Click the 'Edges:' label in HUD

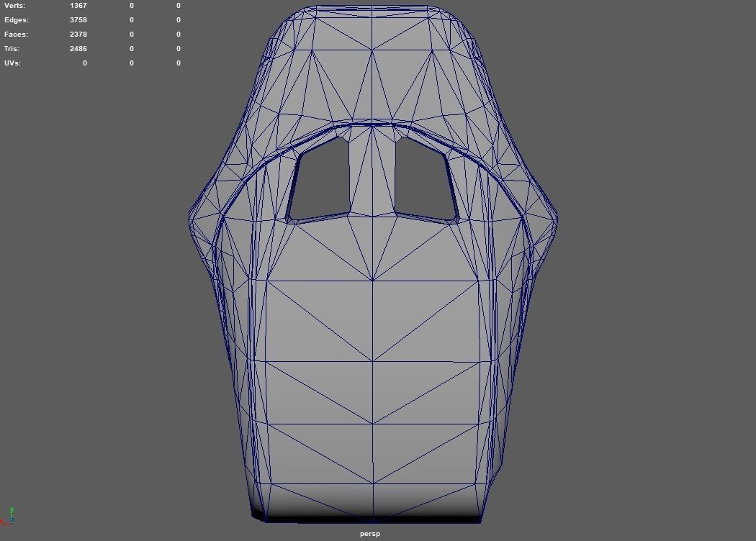coord(17,20)
